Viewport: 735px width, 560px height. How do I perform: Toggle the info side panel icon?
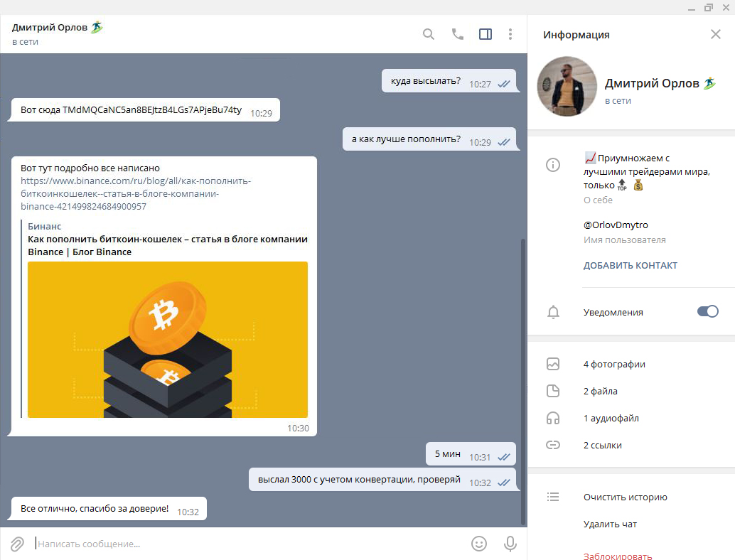tap(485, 34)
